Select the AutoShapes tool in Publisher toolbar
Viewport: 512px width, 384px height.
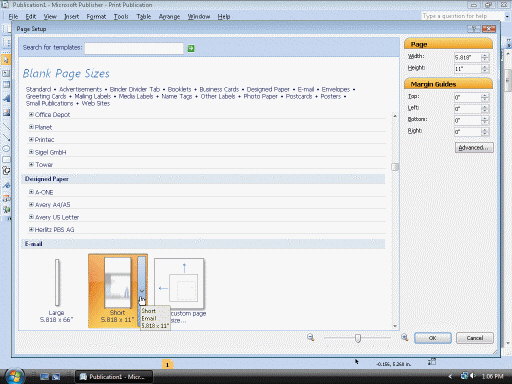(x=6, y=171)
